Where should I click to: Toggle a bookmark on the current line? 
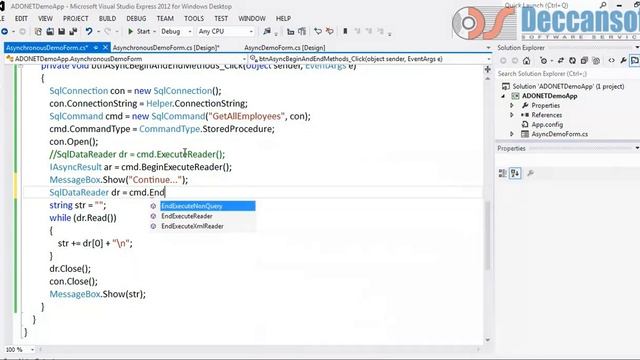pyautogui.click(x=345, y=31)
